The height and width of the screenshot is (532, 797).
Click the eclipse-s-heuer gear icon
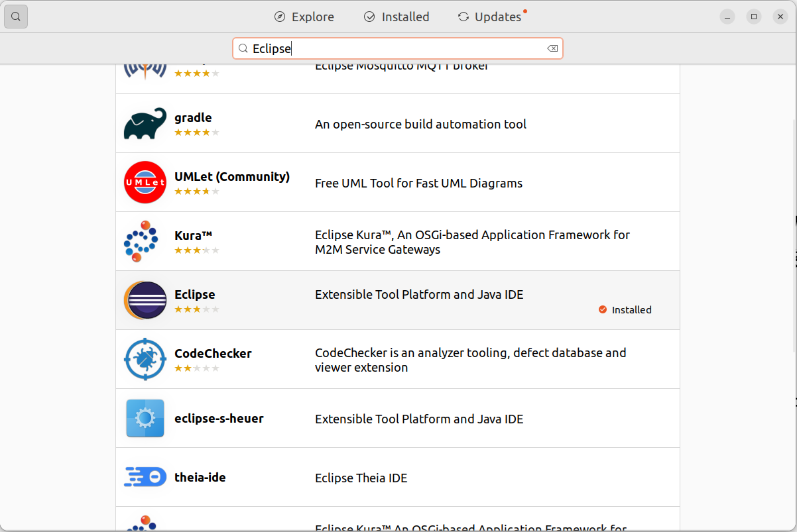click(145, 418)
